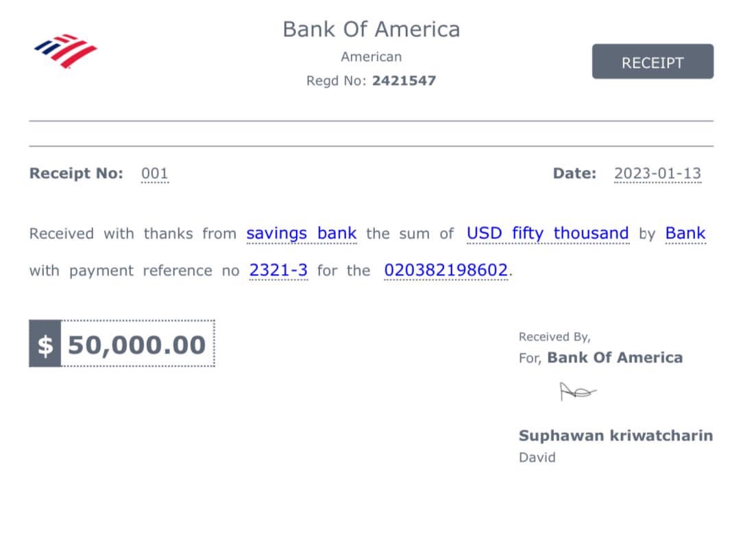The image size is (756, 537).
Task: Click the 'Receipt No:' label
Action: click(76, 174)
